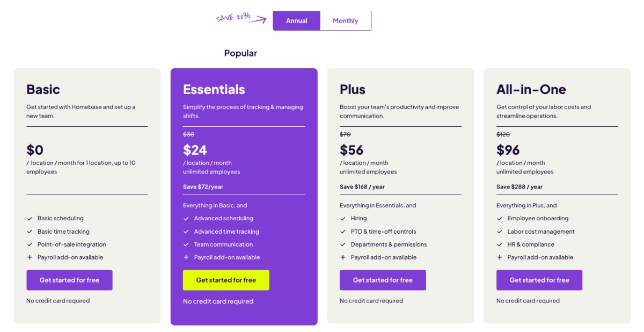The height and width of the screenshot is (332, 644).
Task: Click the PTO & time-off controls feature
Action: pyautogui.click(x=383, y=232)
